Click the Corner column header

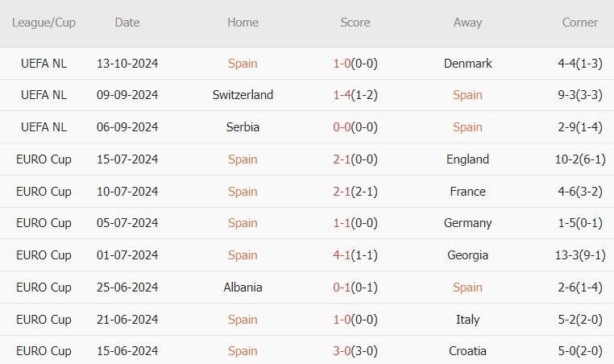pos(580,23)
